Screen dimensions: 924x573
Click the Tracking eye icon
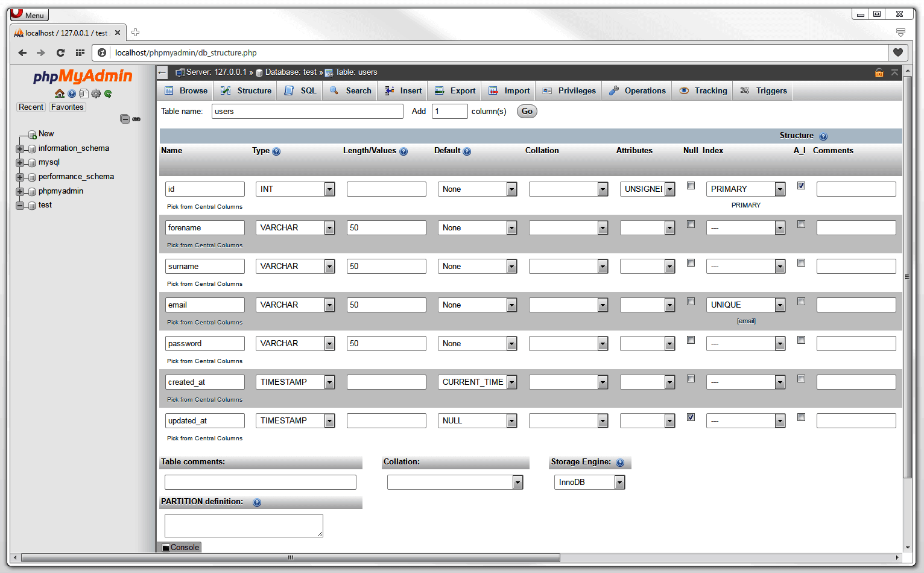[684, 90]
